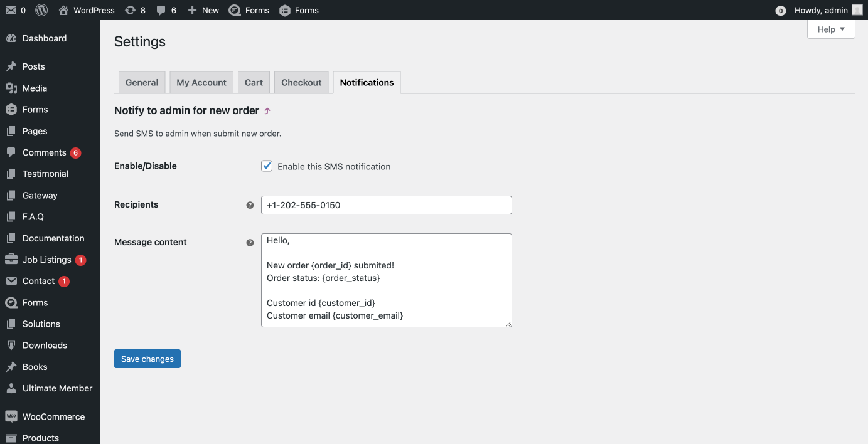The width and height of the screenshot is (868, 444).
Task: Select the Notifications tab
Action: [367, 82]
